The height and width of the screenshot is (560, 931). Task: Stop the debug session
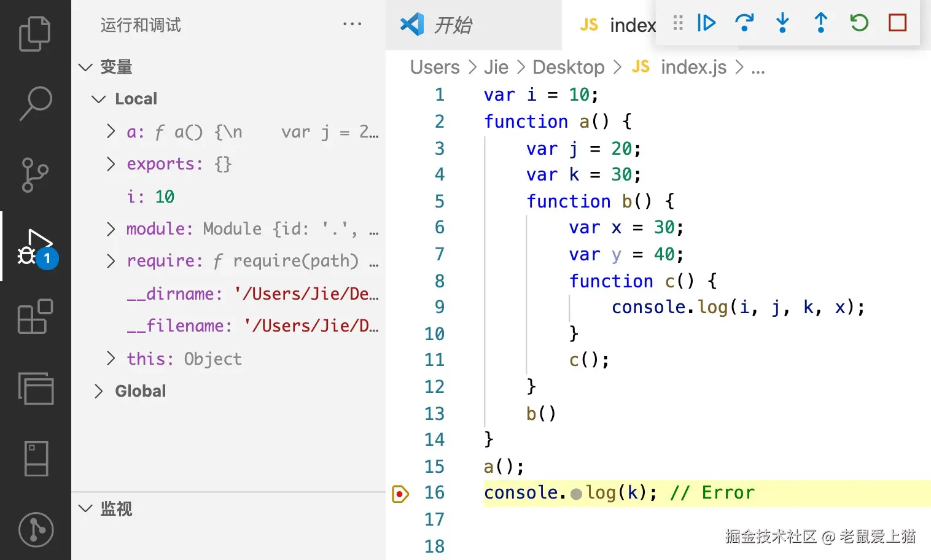[x=898, y=23]
